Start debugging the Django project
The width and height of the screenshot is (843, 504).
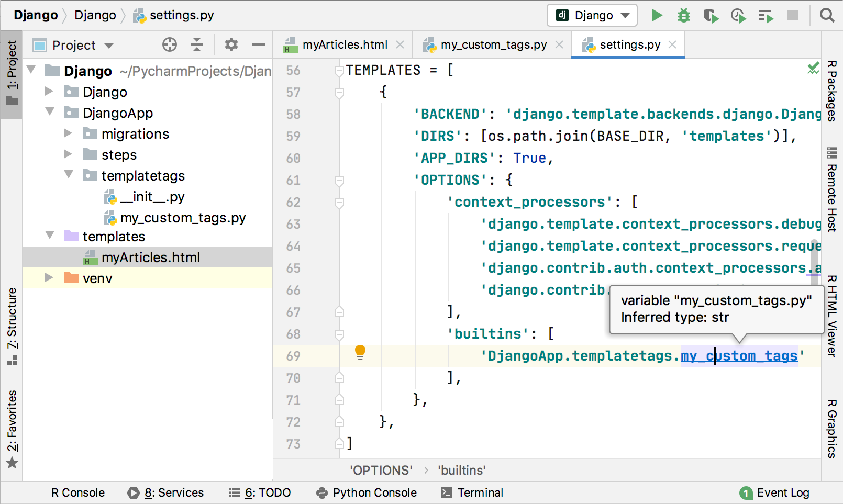click(683, 15)
